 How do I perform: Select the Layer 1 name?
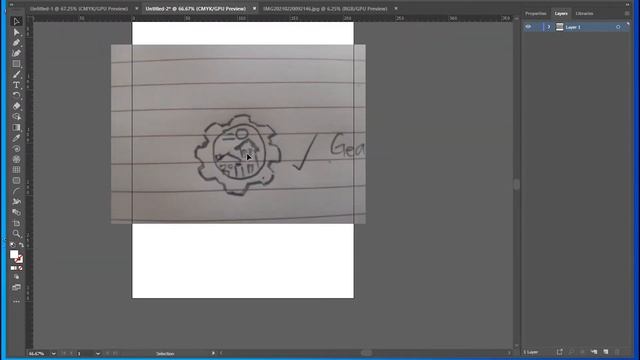click(573, 27)
